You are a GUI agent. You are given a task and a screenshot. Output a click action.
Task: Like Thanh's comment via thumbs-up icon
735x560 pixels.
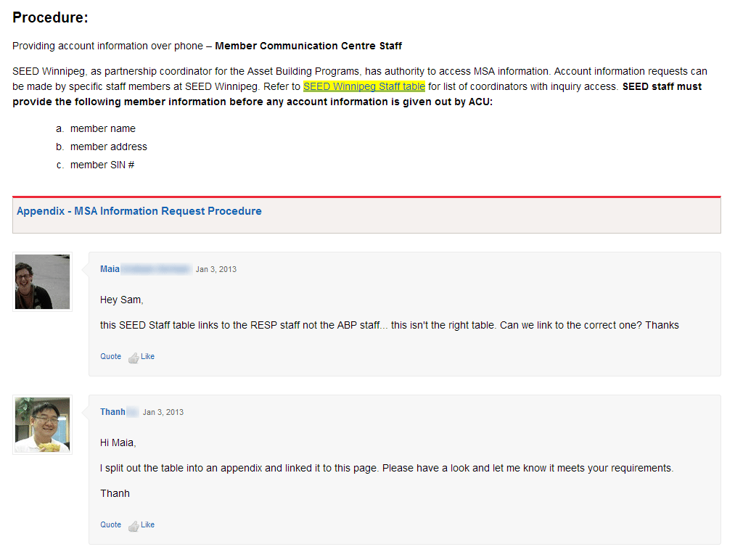pyautogui.click(x=134, y=526)
